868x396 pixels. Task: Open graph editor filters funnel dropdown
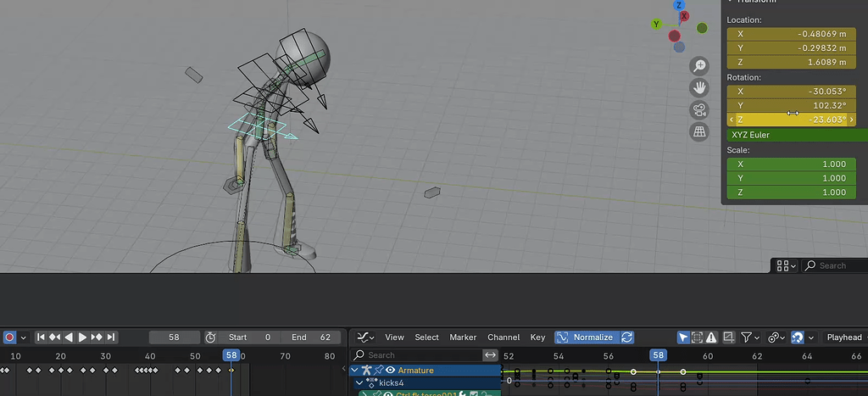coord(749,337)
